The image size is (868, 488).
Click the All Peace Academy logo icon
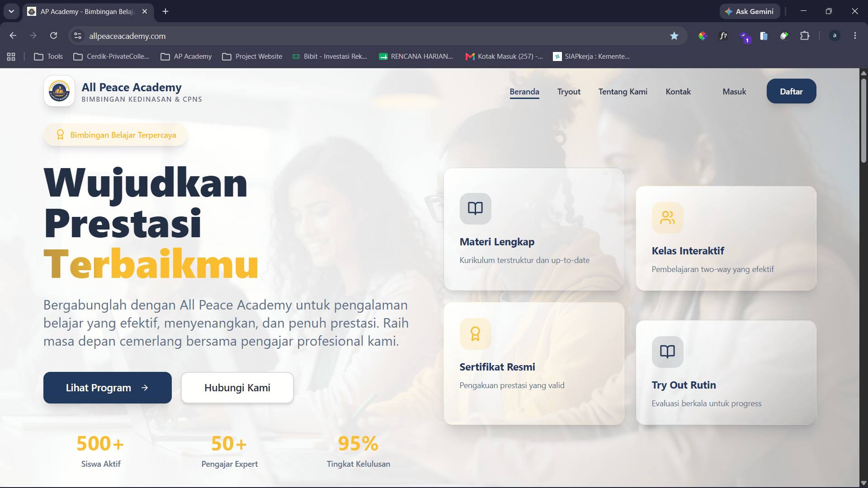(59, 91)
